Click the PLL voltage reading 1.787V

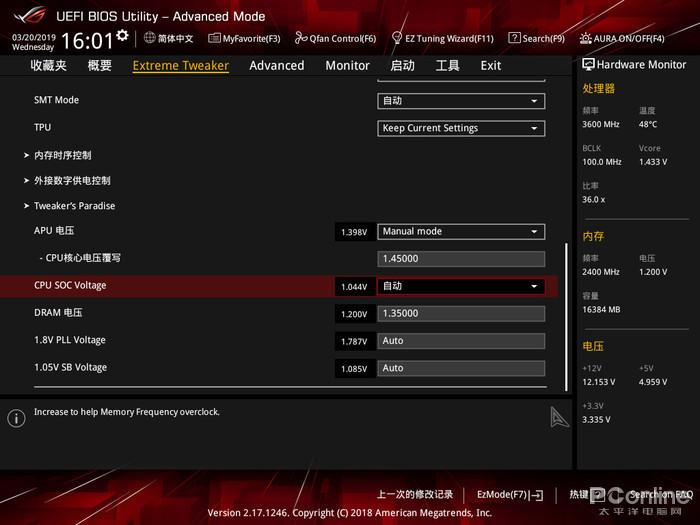[x=354, y=342]
